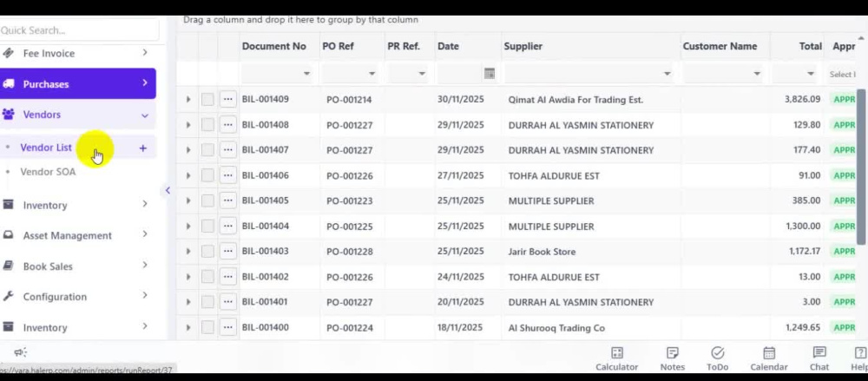Click the 3,826.09 total amount
Image resolution: width=868 pixels, height=381 pixels.
pos(802,99)
